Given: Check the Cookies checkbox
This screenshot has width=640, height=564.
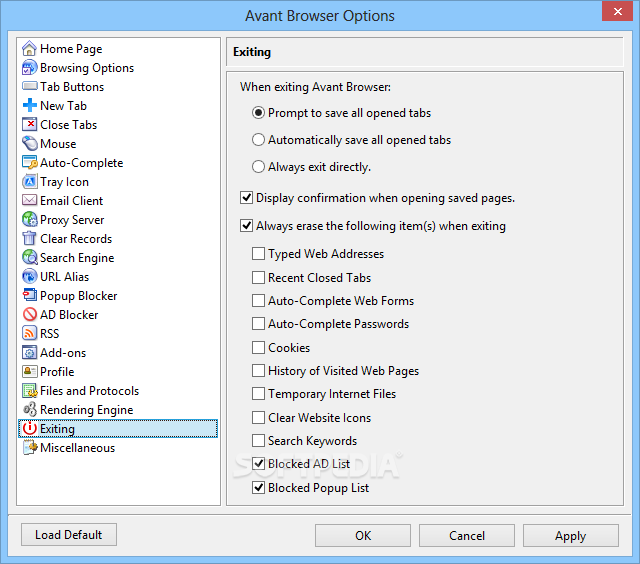Looking at the screenshot, I should [x=258, y=348].
